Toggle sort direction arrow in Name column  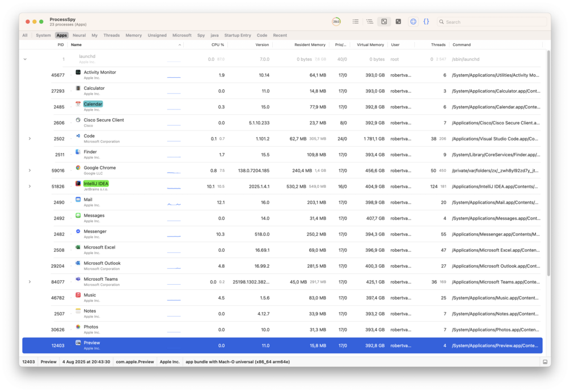pyautogui.click(x=180, y=45)
